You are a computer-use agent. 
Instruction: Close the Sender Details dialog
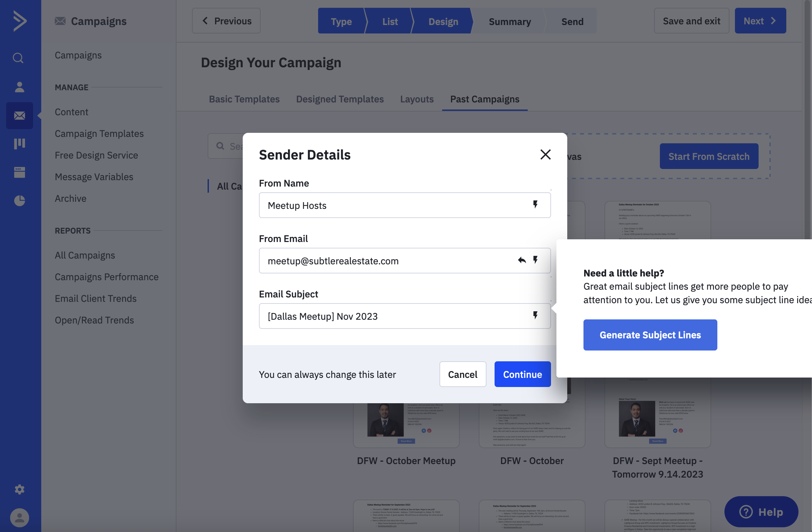pyautogui.click(x=545, y=154)
